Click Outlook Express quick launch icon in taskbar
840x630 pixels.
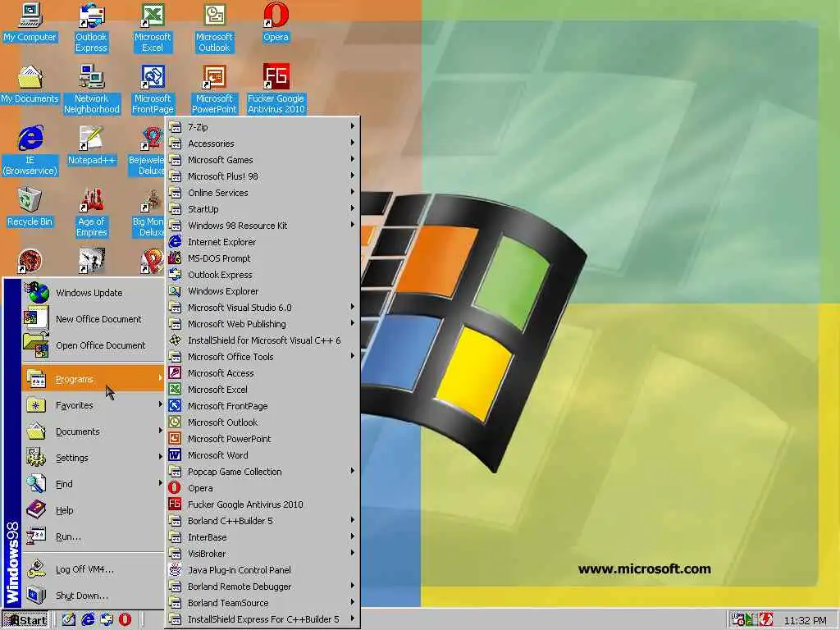tap(107, 620)
